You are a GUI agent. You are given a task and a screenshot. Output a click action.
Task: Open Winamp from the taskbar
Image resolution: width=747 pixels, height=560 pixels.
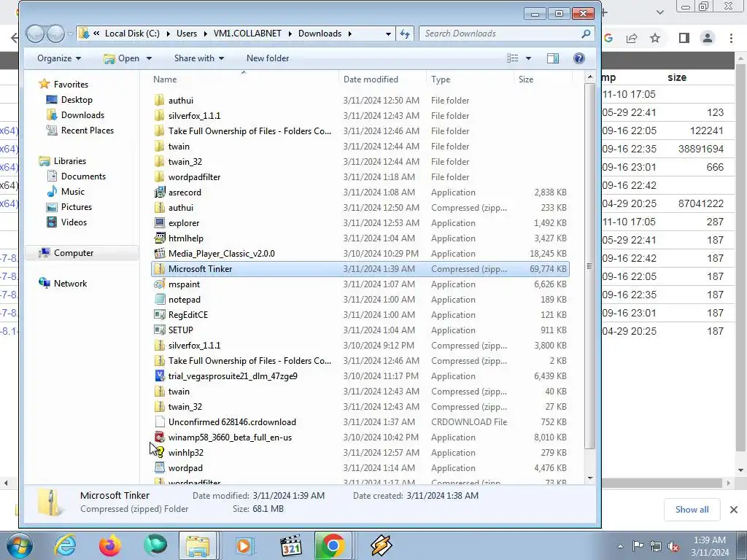(381, 545)
